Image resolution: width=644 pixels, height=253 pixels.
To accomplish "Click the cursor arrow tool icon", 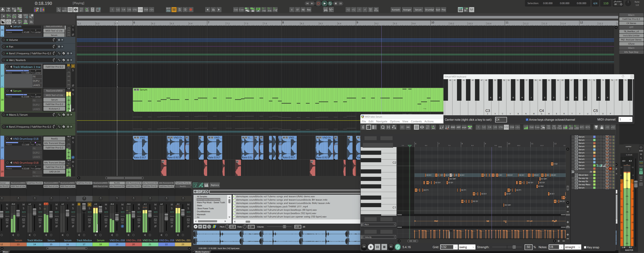I will [x=59, y=10].
